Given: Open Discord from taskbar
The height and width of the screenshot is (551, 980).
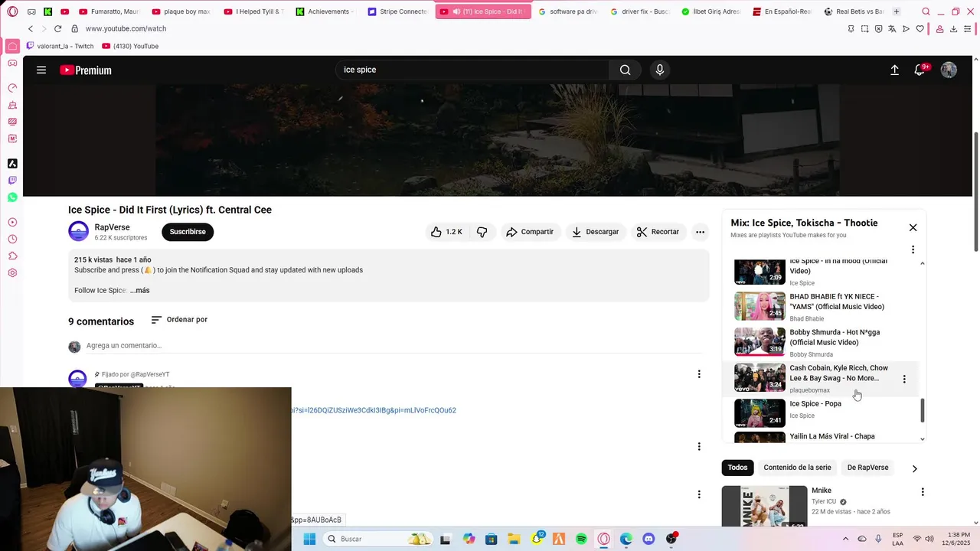Looking at the screenshot, I should coord(648,539).
